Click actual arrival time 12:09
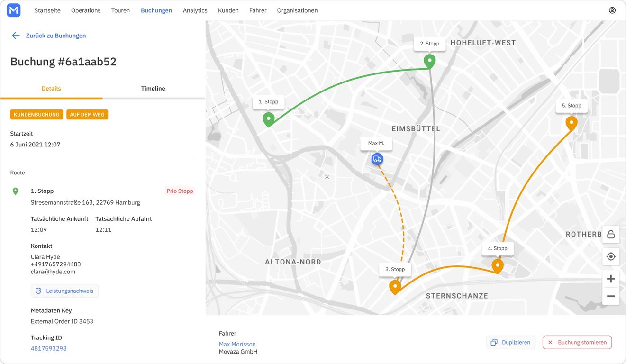Image resolution: width=626 pixels, height=364 pixels. [x=39, y=230]
